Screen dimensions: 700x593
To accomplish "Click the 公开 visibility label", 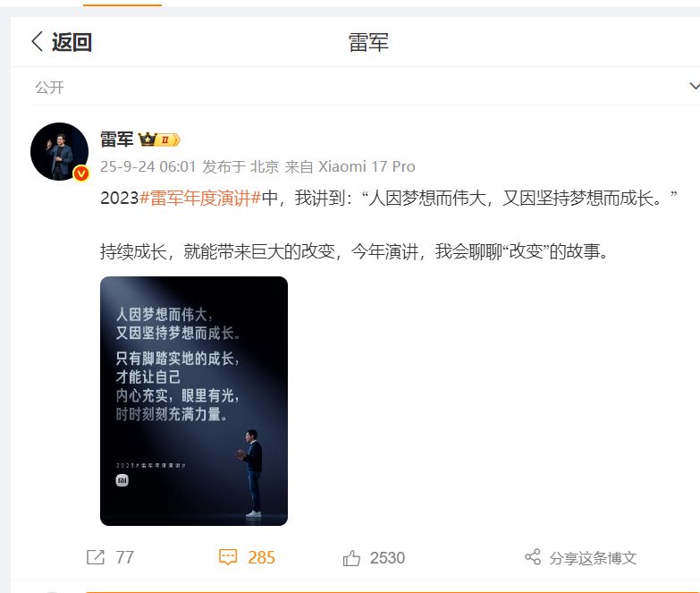I will coord(49,87).
